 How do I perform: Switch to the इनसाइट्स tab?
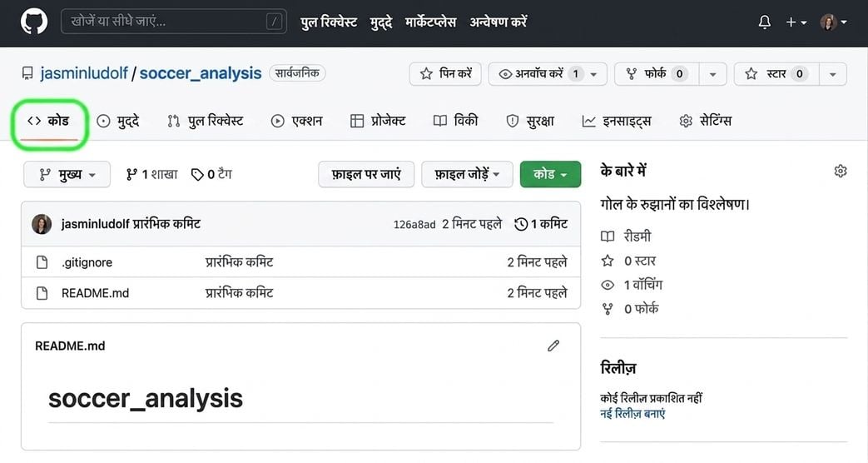coord(617,121)
